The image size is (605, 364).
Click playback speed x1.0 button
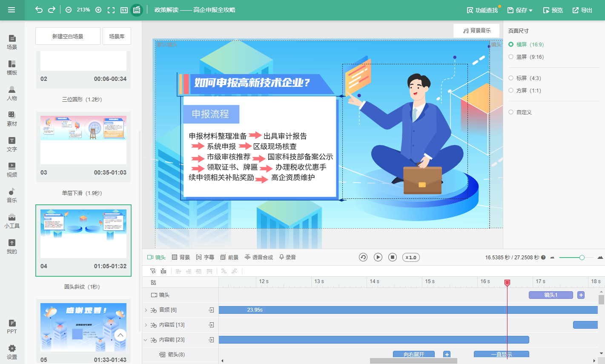(x=411, y=257)
